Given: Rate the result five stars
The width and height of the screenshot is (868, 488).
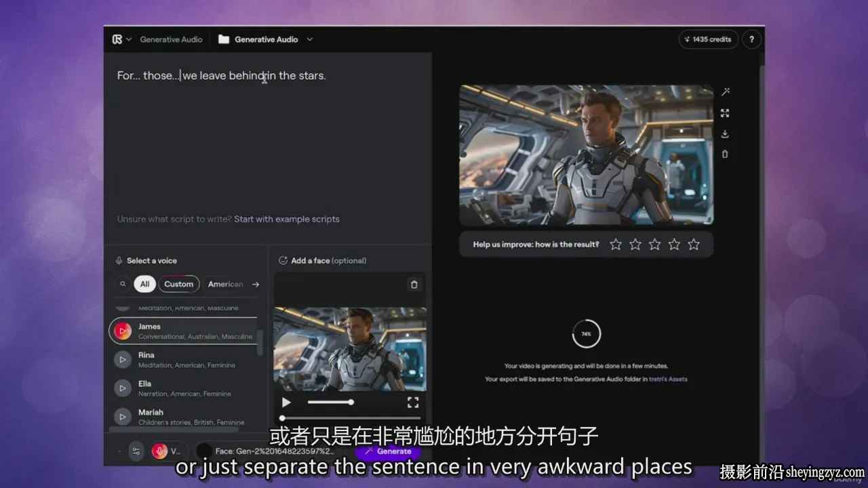Looking at the screenshot, I should (694, 244).
